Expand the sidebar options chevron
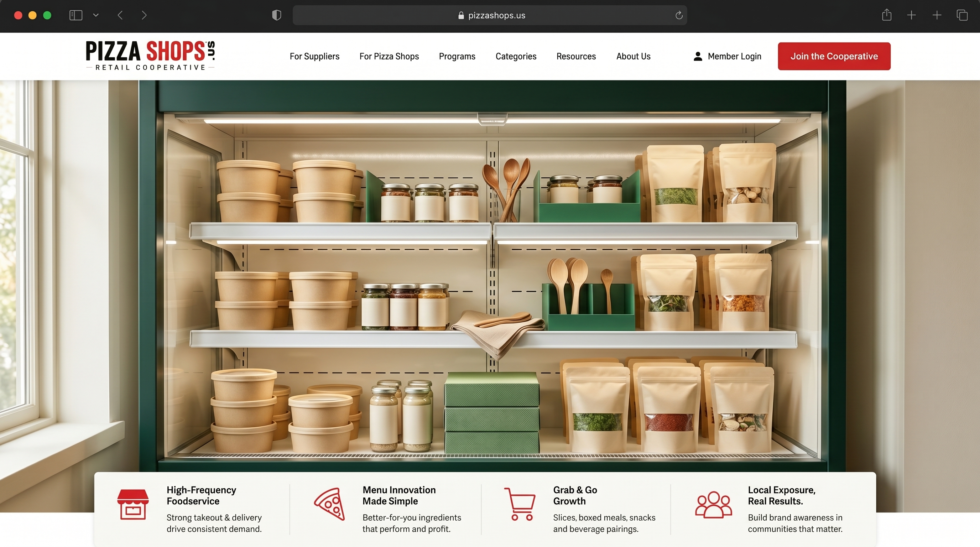Viewport: 980px width, 547px height. tap(96, 15)
